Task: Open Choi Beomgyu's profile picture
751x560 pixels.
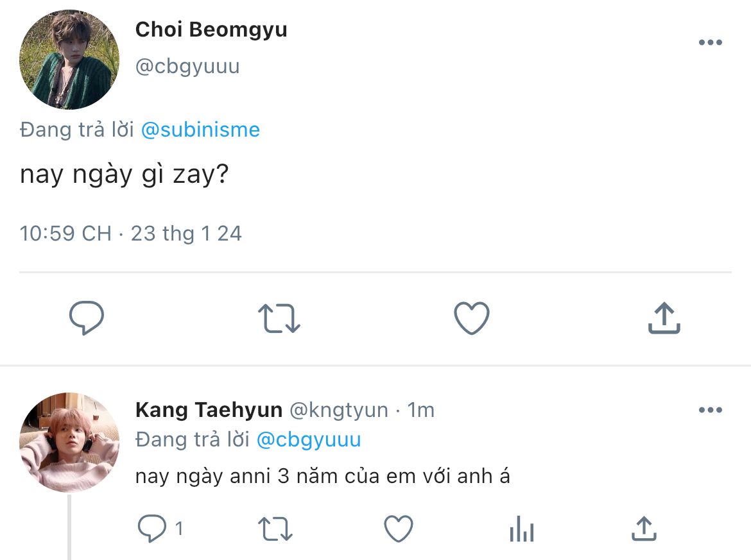Action: (x=69, y=60)
